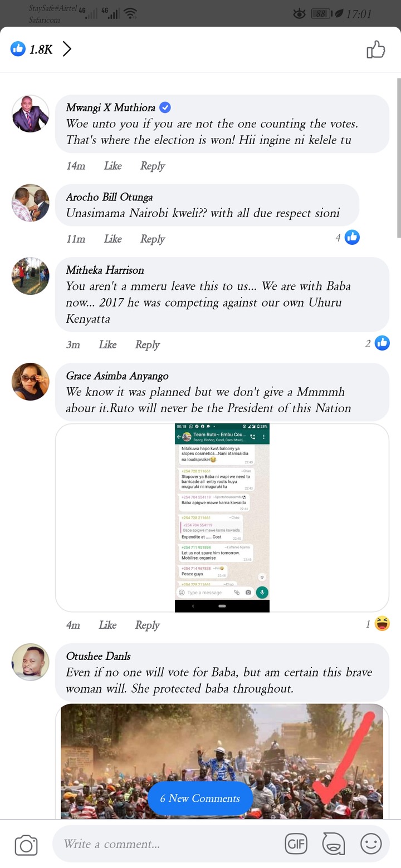
Task: Open the 1.8K reactions summary
Action: pos(32,49)
